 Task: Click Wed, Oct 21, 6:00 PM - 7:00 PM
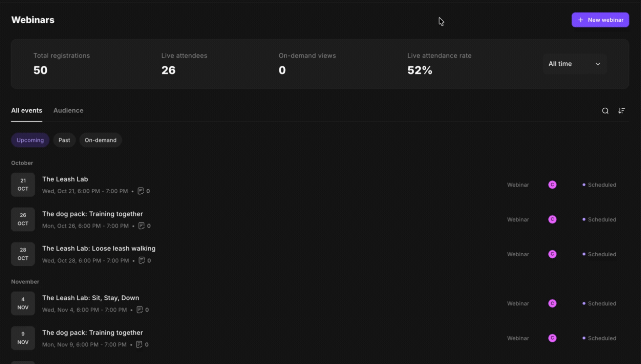point(85,191)
